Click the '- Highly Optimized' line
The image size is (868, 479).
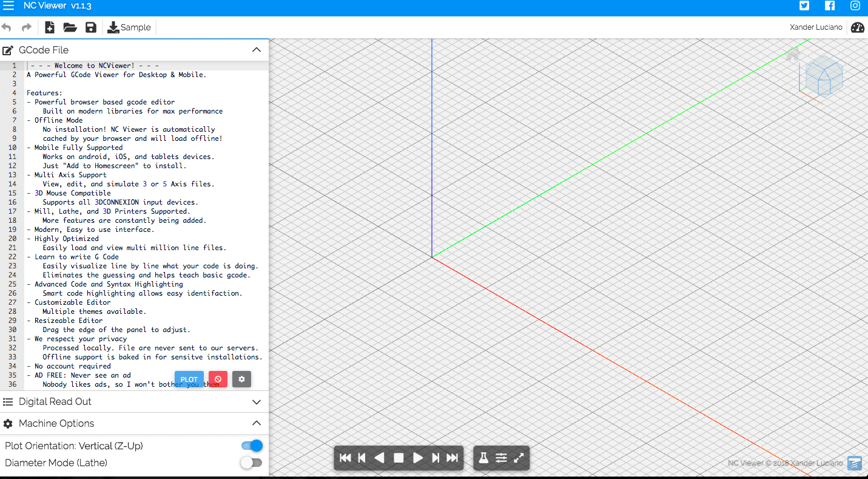pyautogui.click(x=62, y=239)
